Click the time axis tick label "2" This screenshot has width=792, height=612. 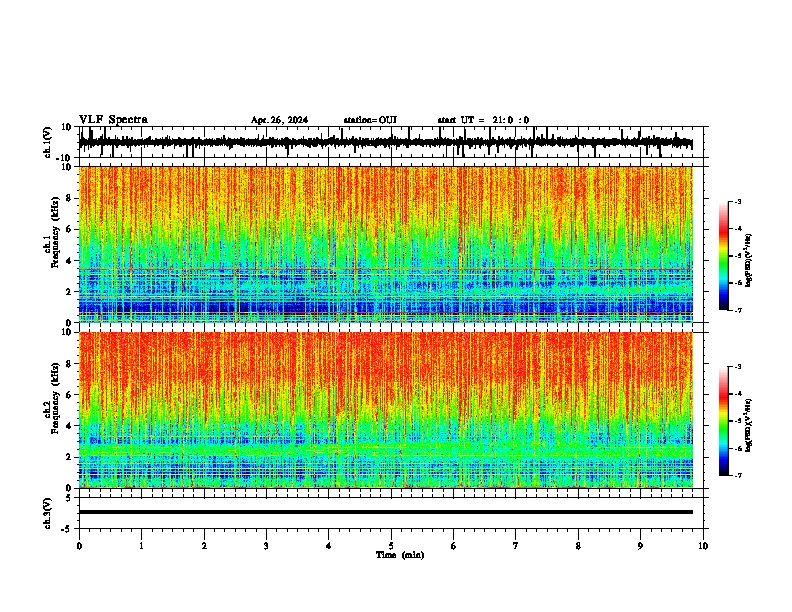tap(204, 546)
